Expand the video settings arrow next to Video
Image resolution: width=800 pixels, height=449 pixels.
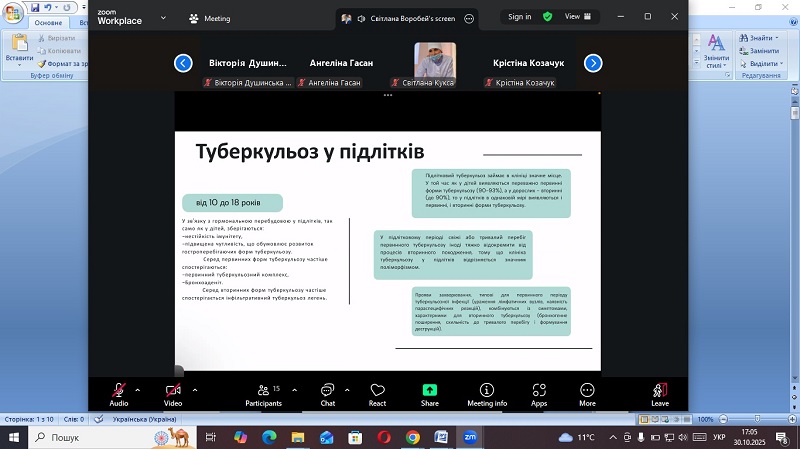(194, 389)
